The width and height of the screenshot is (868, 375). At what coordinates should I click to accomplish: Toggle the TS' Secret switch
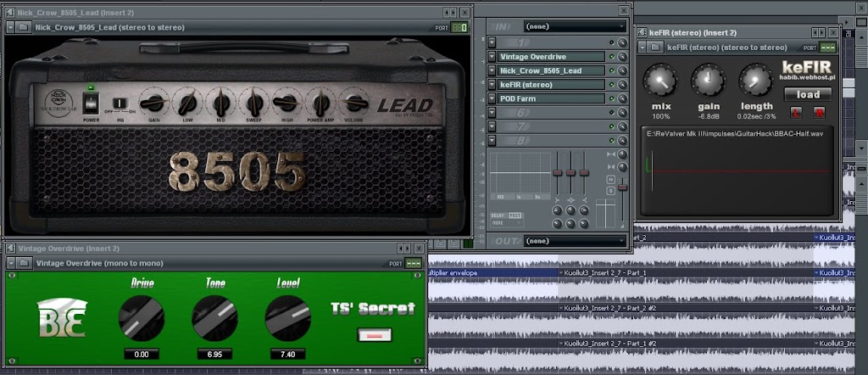click(x=375, y=334)
